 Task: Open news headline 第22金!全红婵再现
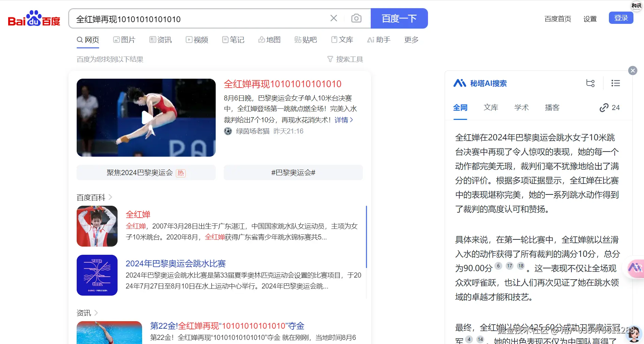point(227,326)
